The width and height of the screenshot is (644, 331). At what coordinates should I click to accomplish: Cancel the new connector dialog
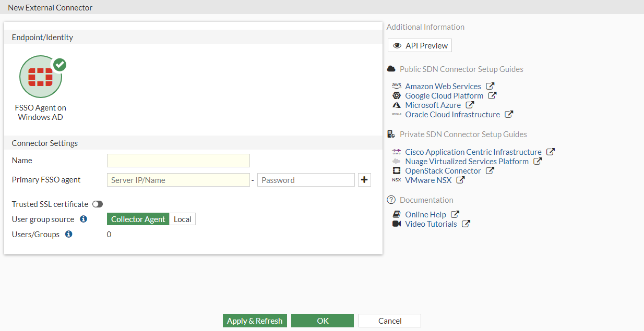click(x=390, y=321)
